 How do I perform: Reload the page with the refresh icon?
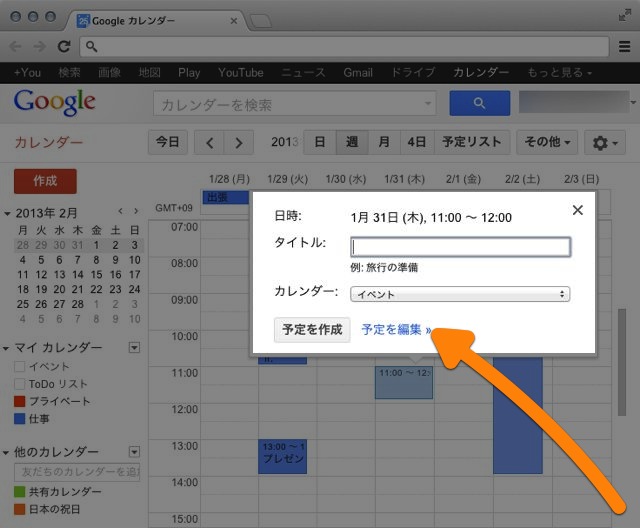(64, 46)
